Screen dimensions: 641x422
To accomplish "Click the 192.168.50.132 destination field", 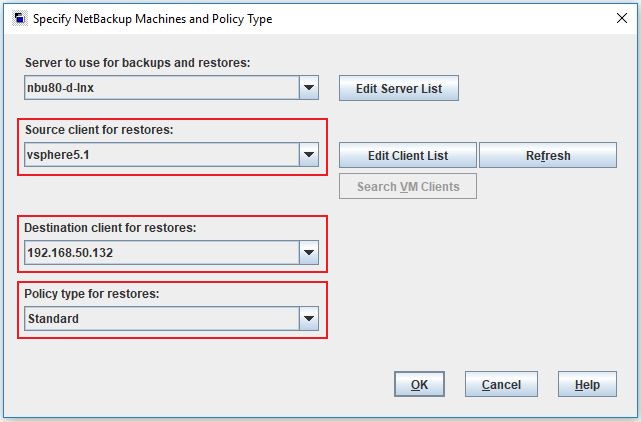I will tap(162, 253).
